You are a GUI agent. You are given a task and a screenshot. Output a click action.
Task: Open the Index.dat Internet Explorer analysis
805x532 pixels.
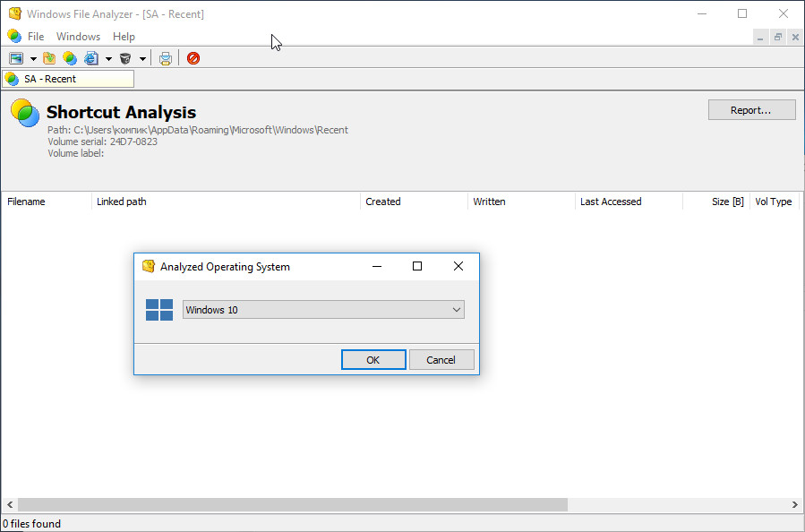coord(91,58)
